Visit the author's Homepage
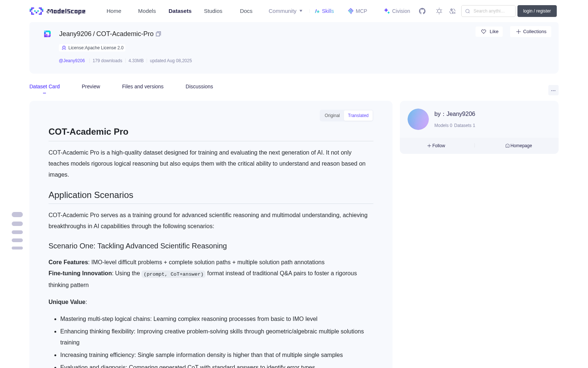Viewport: 588px width, 368px height. click(519, 146)
